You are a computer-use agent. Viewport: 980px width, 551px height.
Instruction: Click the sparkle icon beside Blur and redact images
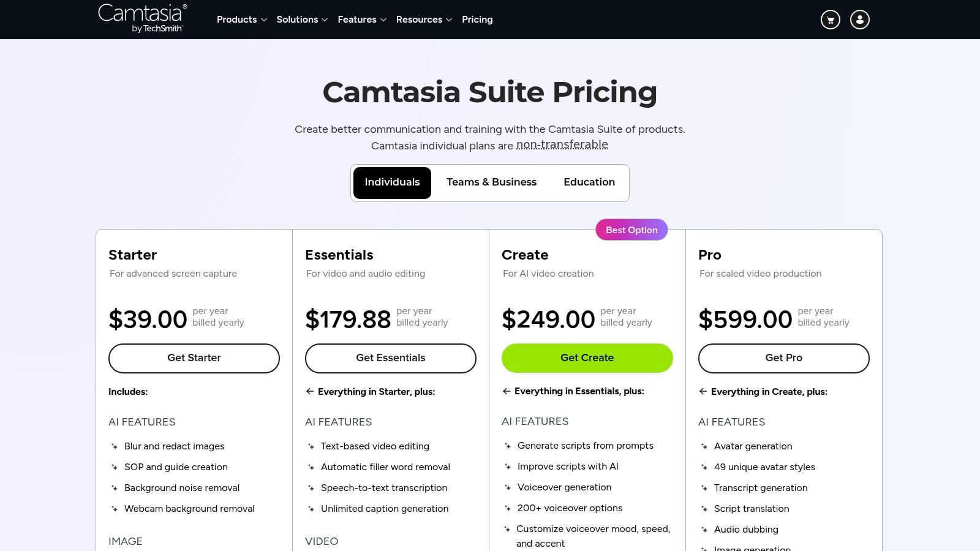[115, 446]
